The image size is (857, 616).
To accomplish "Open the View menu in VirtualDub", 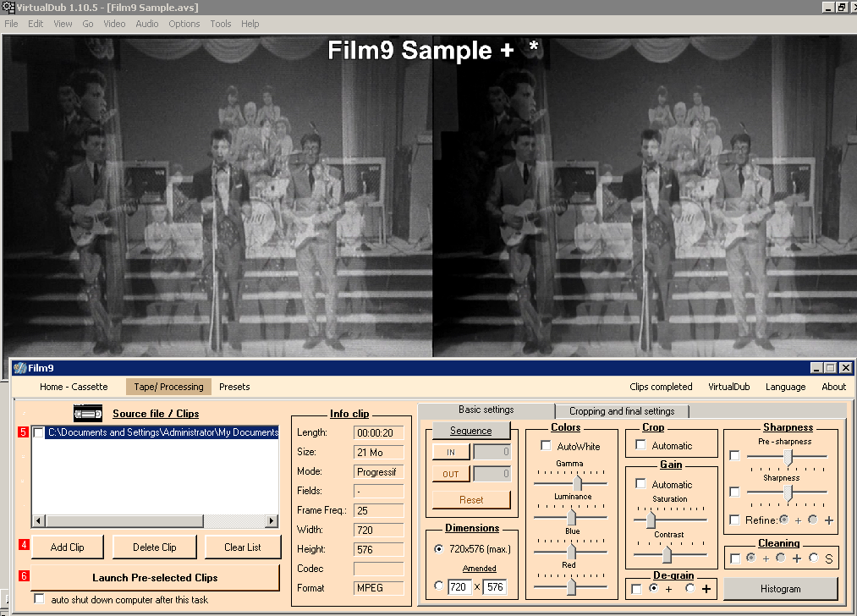I will [x=63, y=24].
